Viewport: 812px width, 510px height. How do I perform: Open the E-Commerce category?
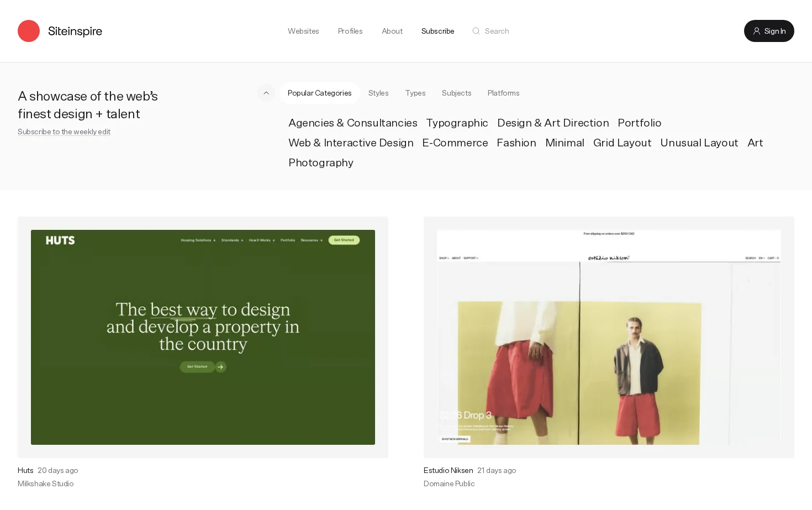click(x=455, y=143)
